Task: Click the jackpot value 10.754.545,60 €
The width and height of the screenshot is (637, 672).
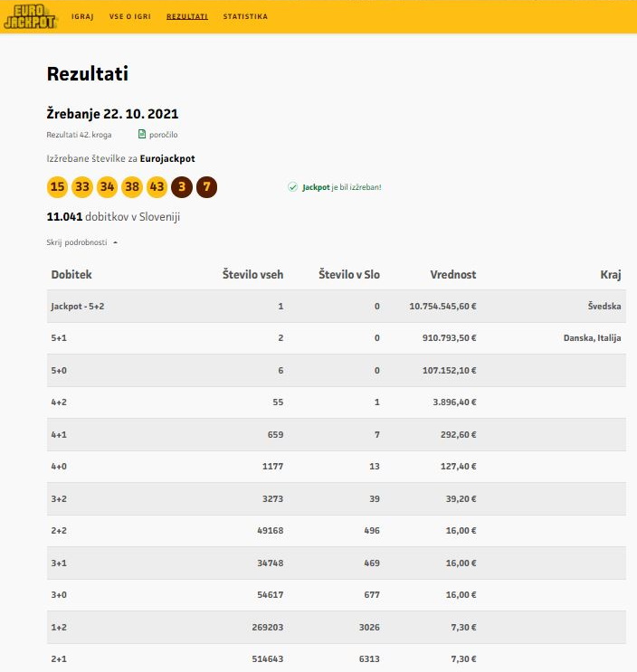Action: click(442, 307)
